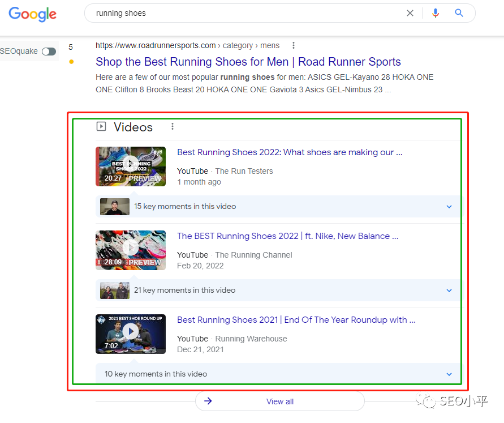Image resolution: width=504 pixels, height=423 pixels.
Task: Click View all videos button
Action: click(x=279, y=401)
